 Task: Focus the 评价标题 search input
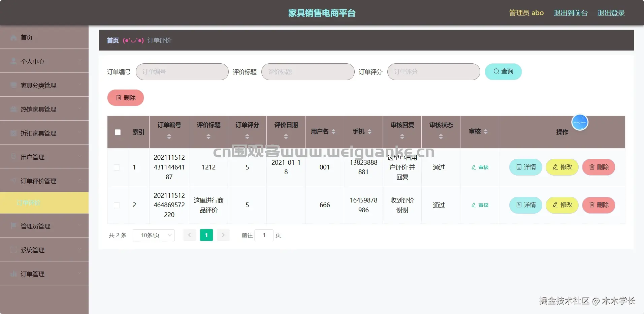click(308, 72)
